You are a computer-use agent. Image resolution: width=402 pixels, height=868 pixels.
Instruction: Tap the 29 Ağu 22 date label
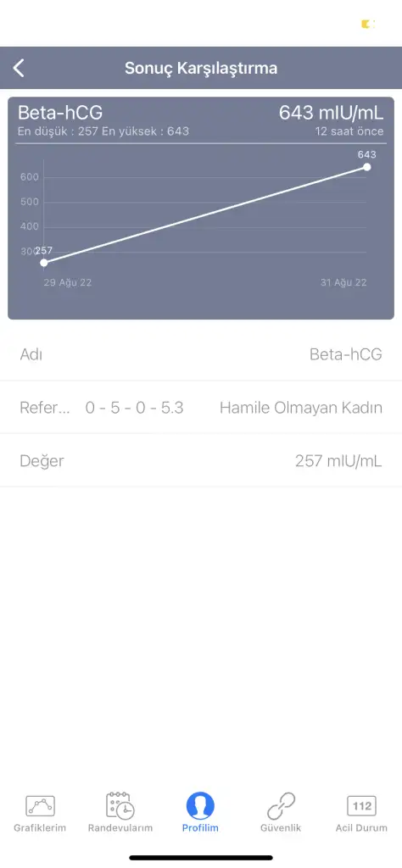click(68, 282)
